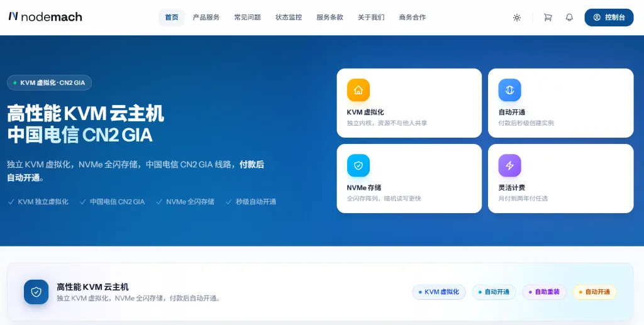Image resolution: width=644 pixels, height=325 pixels.
Task: Click text 独立内核，资源不与他人共享
Action: (387, 123)
